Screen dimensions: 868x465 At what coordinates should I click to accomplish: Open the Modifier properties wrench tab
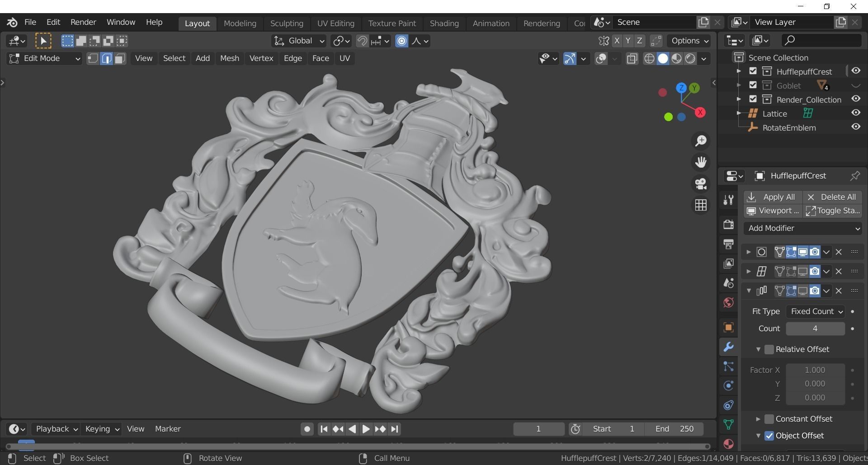pos(728,347)
